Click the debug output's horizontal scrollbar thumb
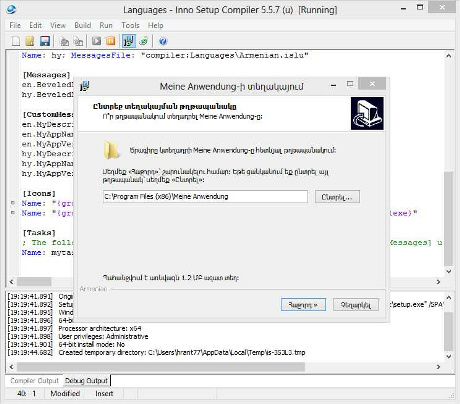 point(161,367)
